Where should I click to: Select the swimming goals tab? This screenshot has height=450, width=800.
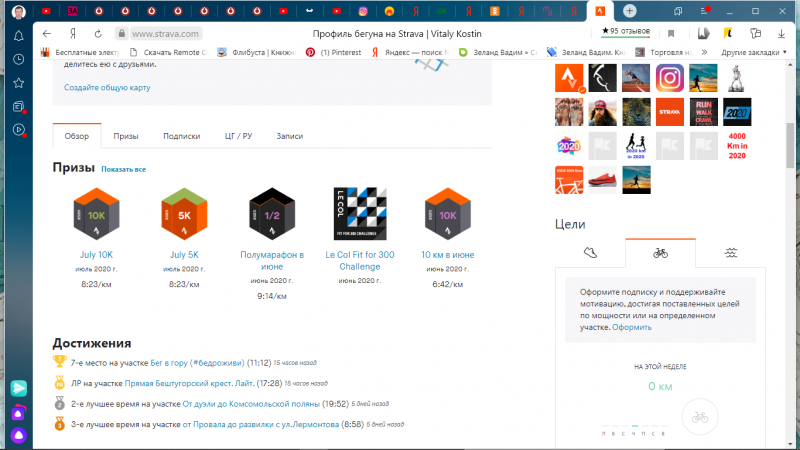[731, 253]
